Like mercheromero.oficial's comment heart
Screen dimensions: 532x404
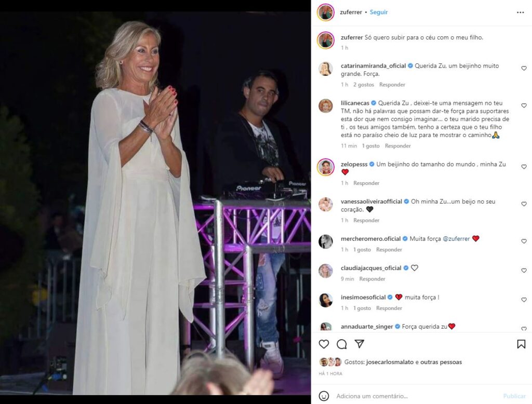(x=524, y=241)
